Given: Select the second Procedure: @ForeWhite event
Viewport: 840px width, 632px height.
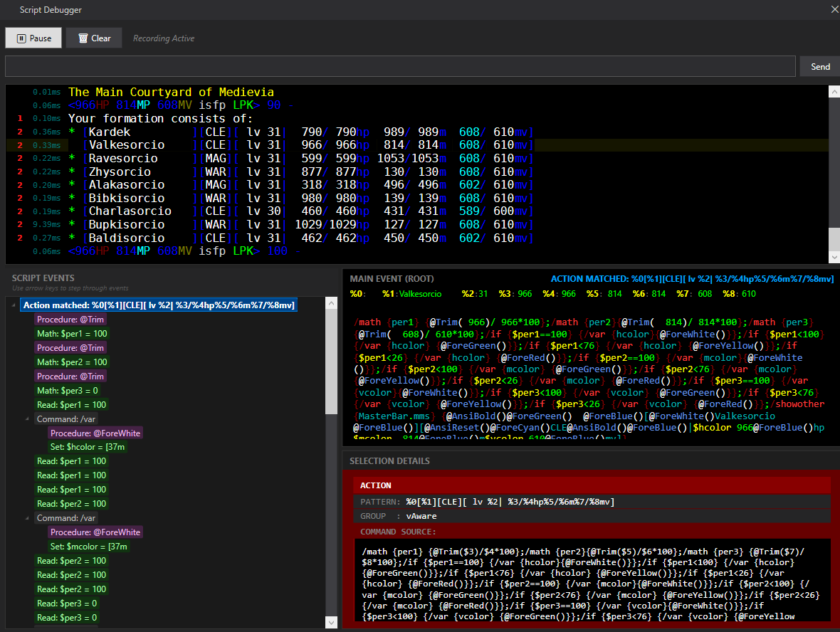Looking at the screenshot, I should point(95,532).
